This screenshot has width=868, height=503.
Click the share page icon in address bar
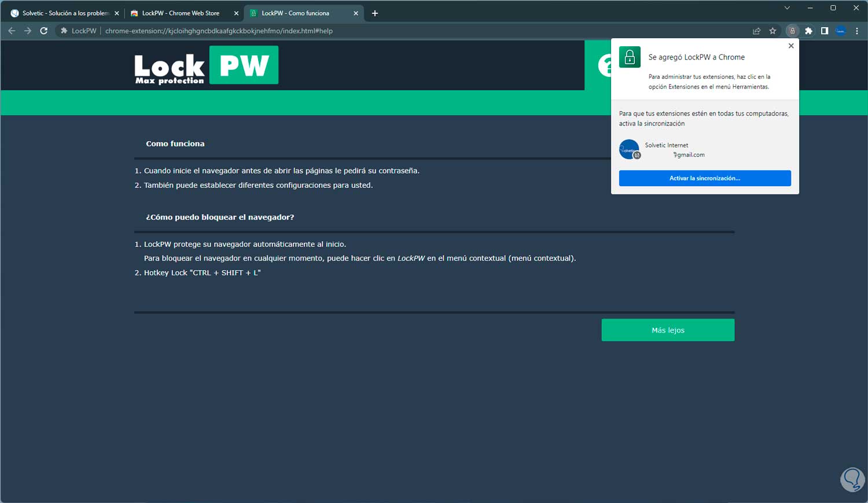[x=756, y=31]
